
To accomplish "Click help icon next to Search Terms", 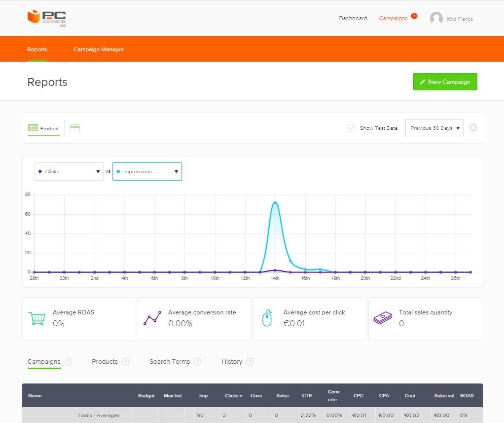I will [x=198, y=362].
